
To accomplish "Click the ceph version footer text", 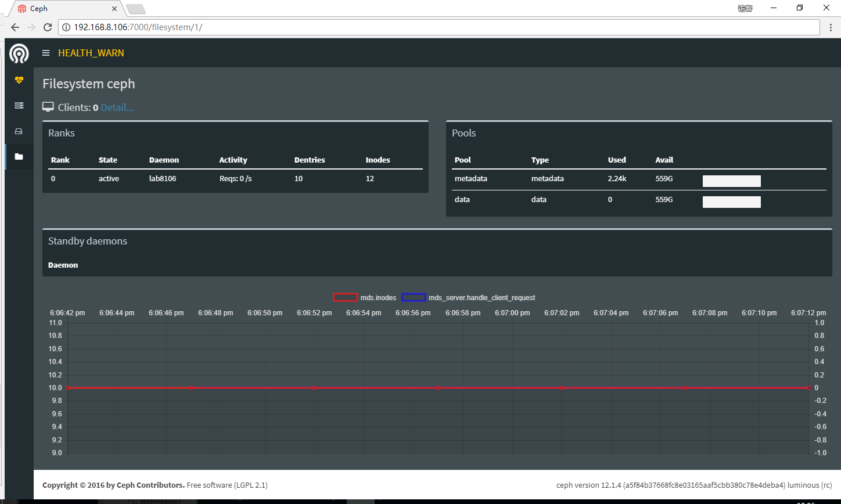I will [694, 485].
